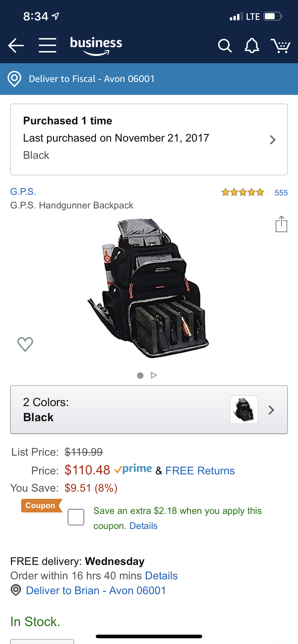Tap the Amazon business logo
Viewport: 298px width, 644px height.
(x=96, y=46)
